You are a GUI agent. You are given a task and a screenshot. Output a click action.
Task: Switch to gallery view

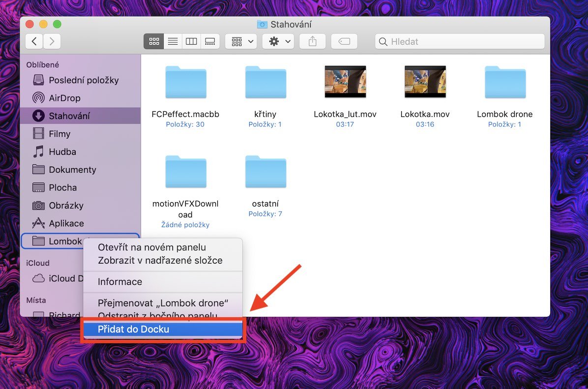pos(210,41)
